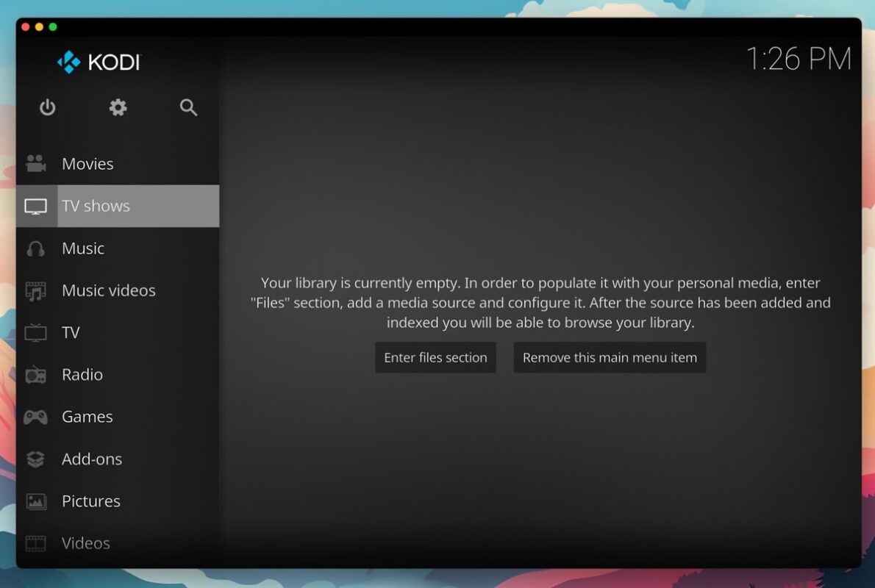Select the Videos filmstrip icon
Screen dimensions: 875x588
pyautogui.click(x=35, y=542)
